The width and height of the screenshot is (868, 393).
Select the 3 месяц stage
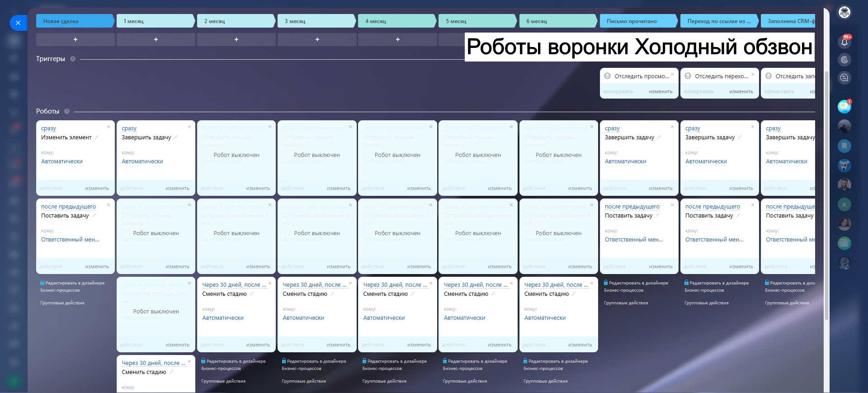click(317, 21)
